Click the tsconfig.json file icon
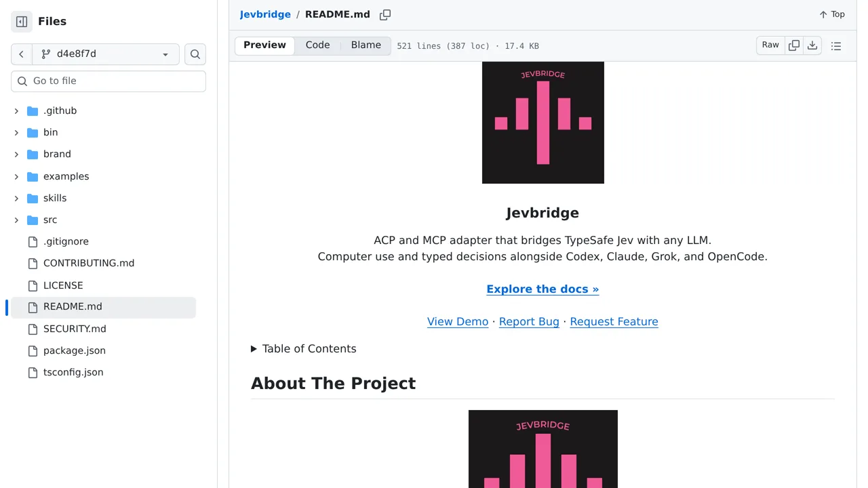Screen dimensions: 868x488 pos(33,372)
